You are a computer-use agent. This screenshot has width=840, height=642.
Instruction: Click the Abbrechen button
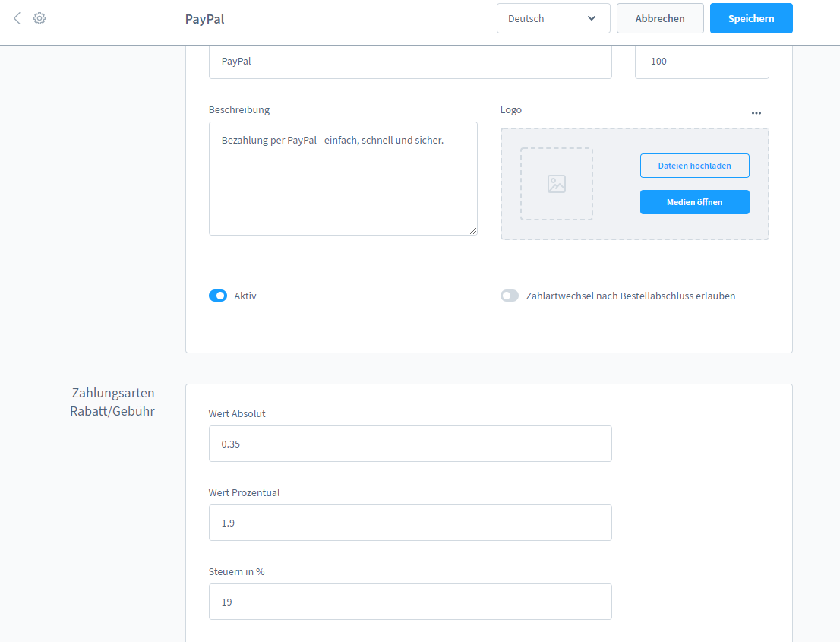pyautogui.click(x=660, y=18)
